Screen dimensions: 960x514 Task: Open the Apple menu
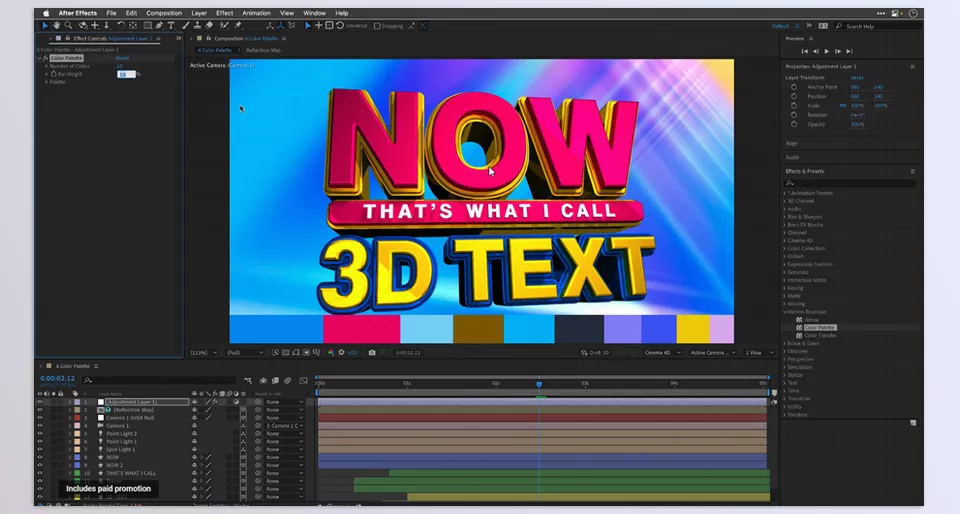coord(46,13)
